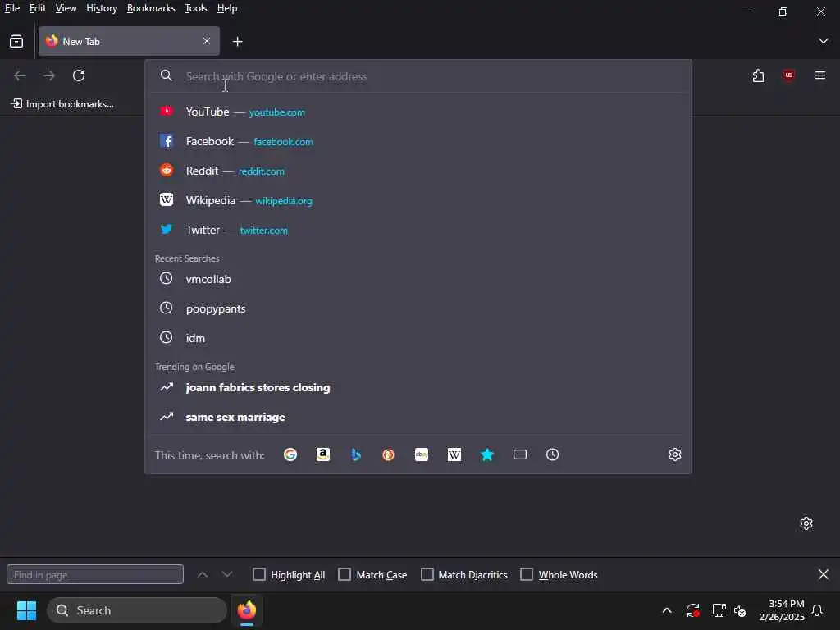The width and height of the screenshot is (840, 630).
Task: Open the History menu
Action: (x=102, y=8)
